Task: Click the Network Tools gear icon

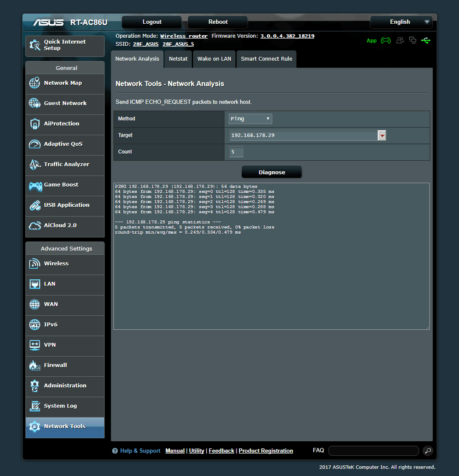Action: coord(35,426)
